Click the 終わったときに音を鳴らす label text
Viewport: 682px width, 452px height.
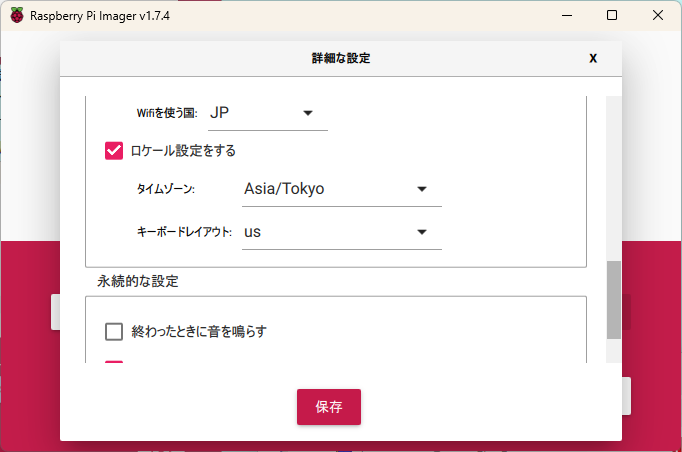coord(199,331)
